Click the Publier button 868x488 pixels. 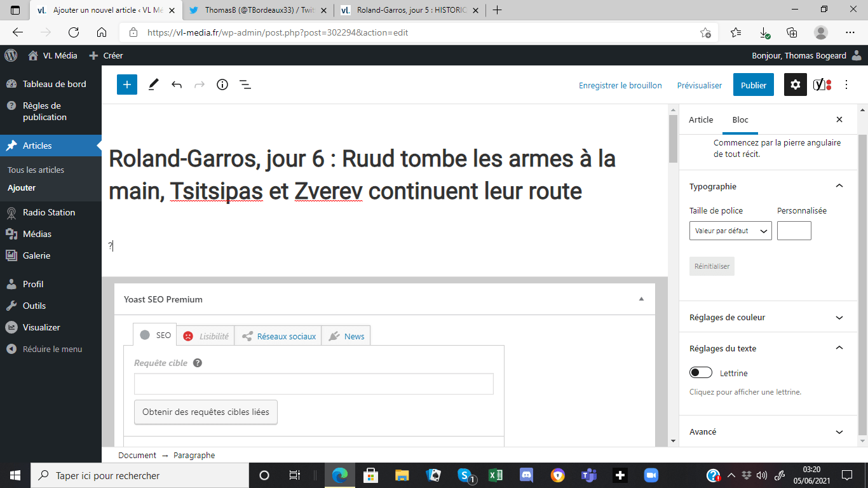pyautogui.click(x=754, y=85)
